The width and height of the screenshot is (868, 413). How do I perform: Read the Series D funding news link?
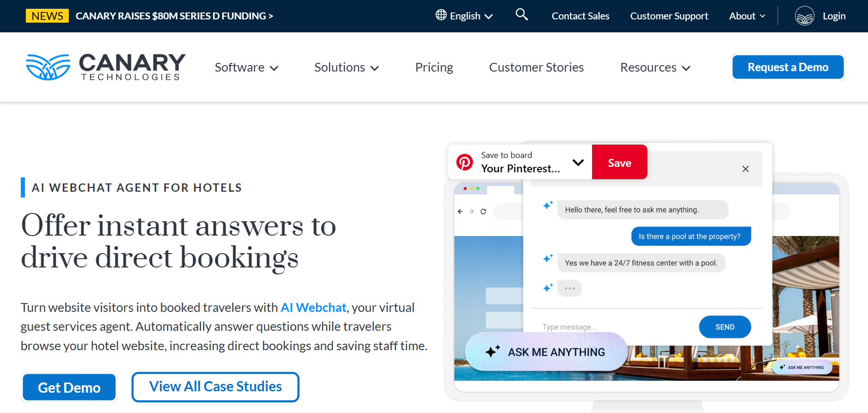pos(174,16)
